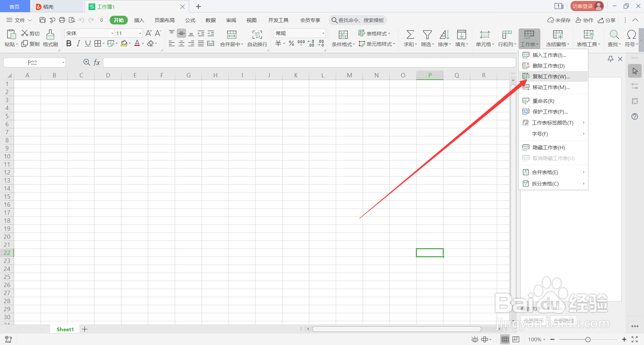Screen dimensions: 644x345
Task: Click the percent style icon
Action: click(291, 44)
